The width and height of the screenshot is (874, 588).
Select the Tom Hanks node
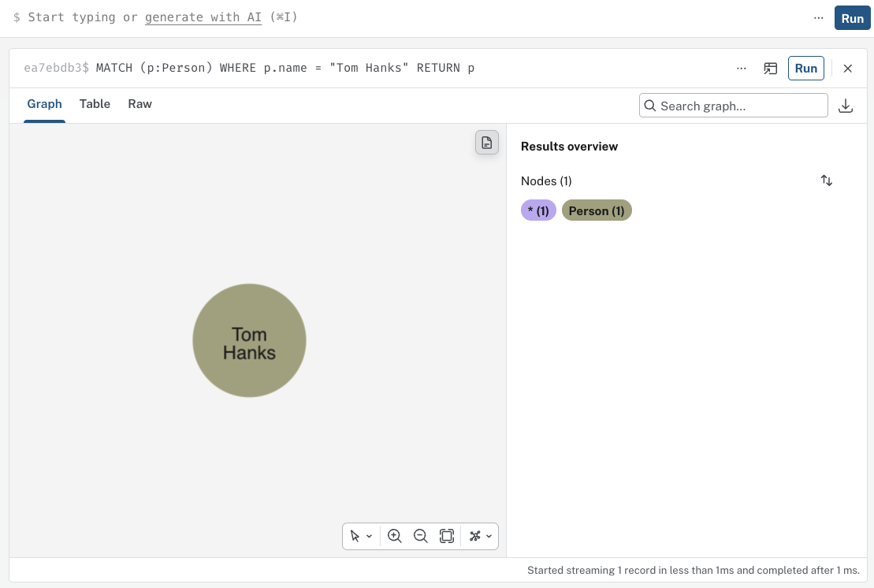(x=249, y=341)
